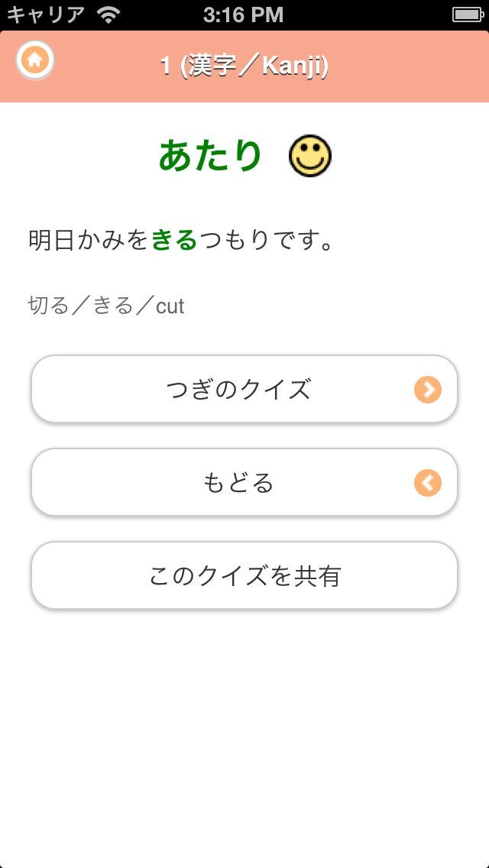Viewport: 489px width, 868px height.
Task: Click the yellow smiley face icon
Action: [310, 157]
